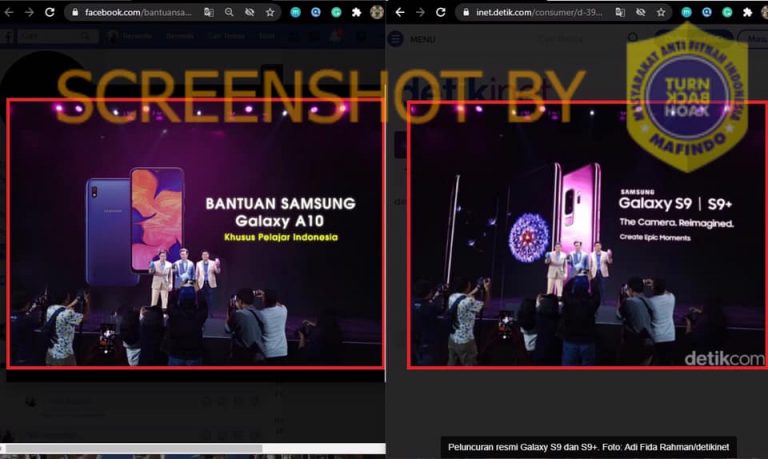Go back in the Facebook browser window
Viewport: 768px width, 459px height.
pyautogui.click(x=9, y=12)
